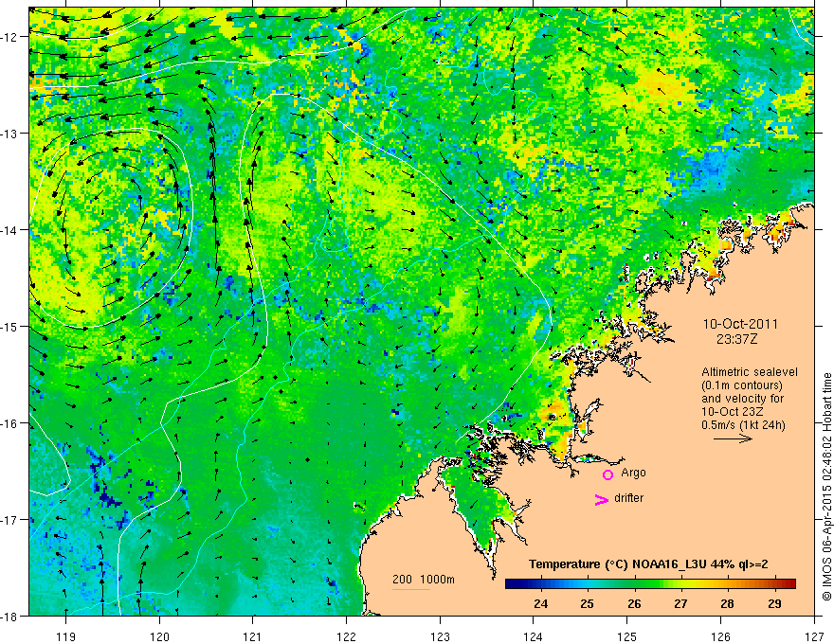
Task: Click the 'Altimetric sealevel' legend text
Action: point(749,372)
